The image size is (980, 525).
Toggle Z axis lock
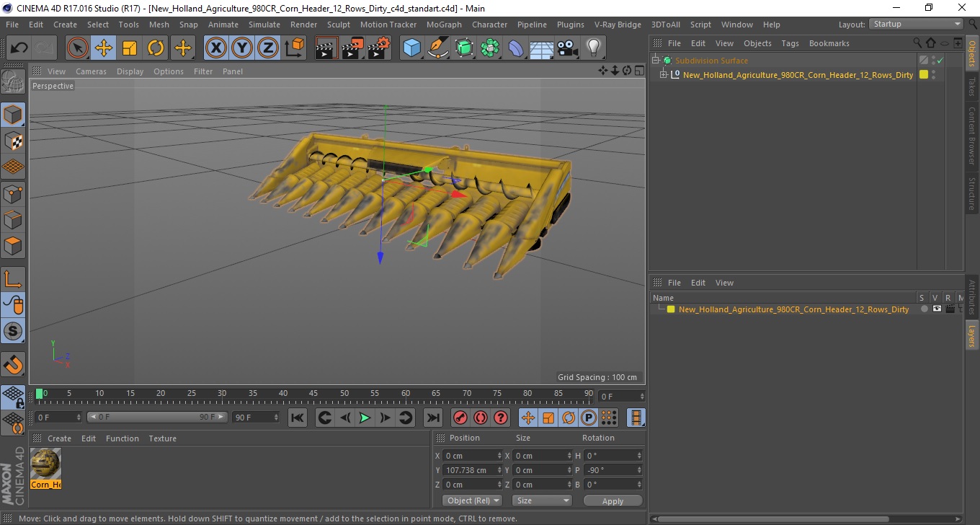tap(267, 48)
